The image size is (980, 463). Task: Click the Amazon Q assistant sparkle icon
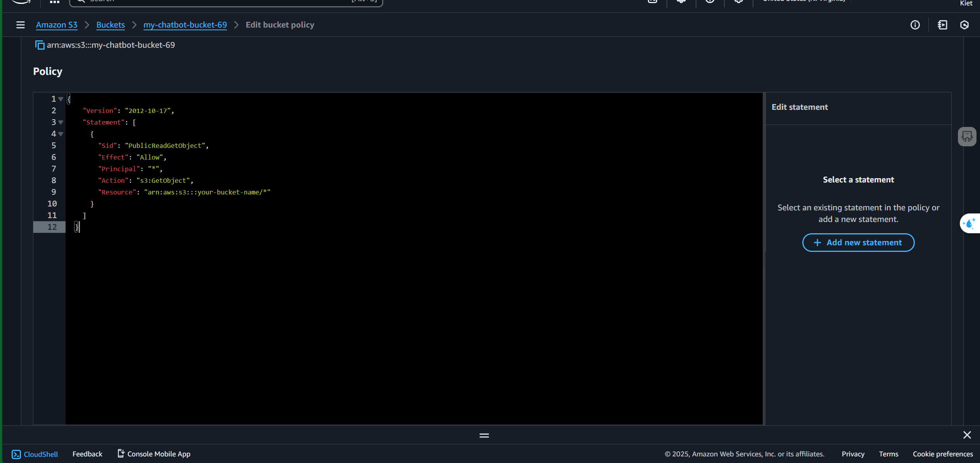tap(969, 223)
